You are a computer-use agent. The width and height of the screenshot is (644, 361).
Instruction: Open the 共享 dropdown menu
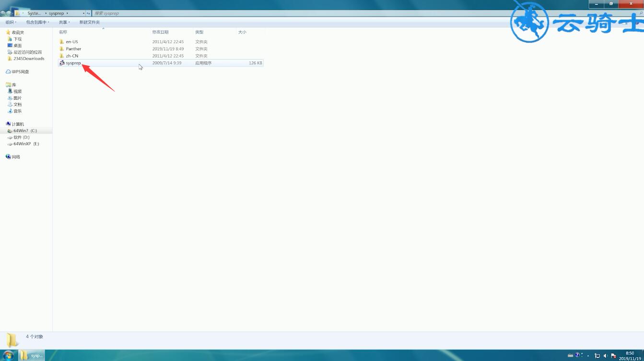point(64,22)
